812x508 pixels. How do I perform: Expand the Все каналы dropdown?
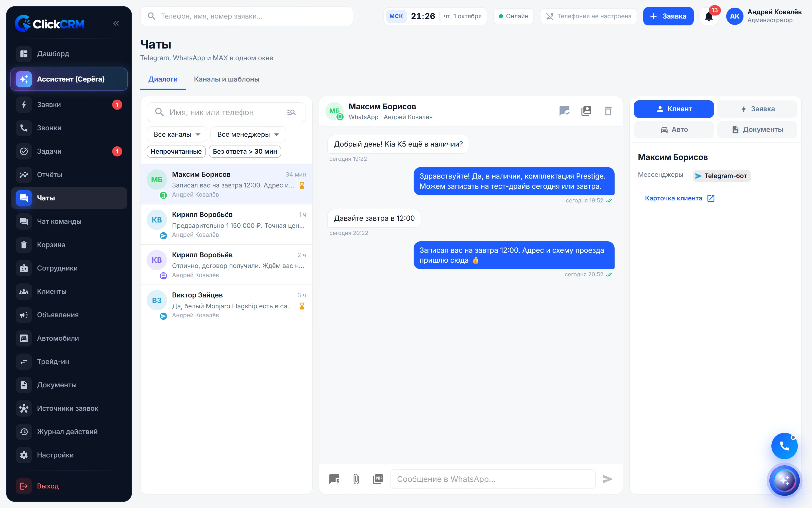pos(177,134)
